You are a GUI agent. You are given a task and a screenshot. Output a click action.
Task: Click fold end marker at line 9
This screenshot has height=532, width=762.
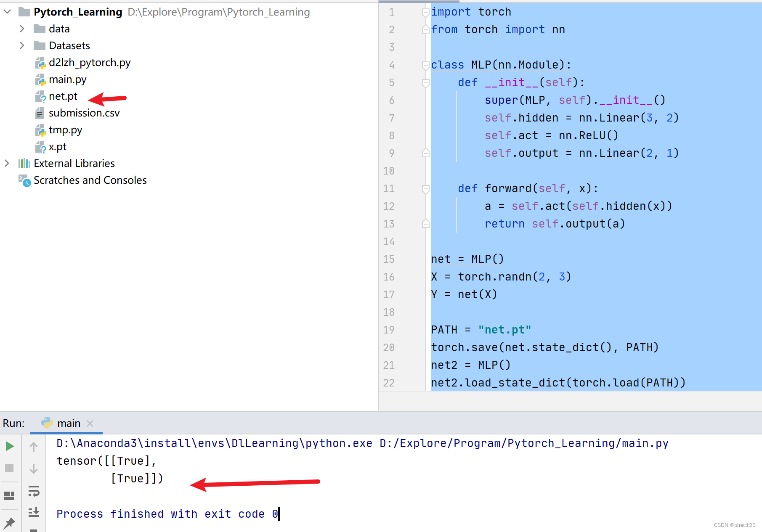(425, 153)
